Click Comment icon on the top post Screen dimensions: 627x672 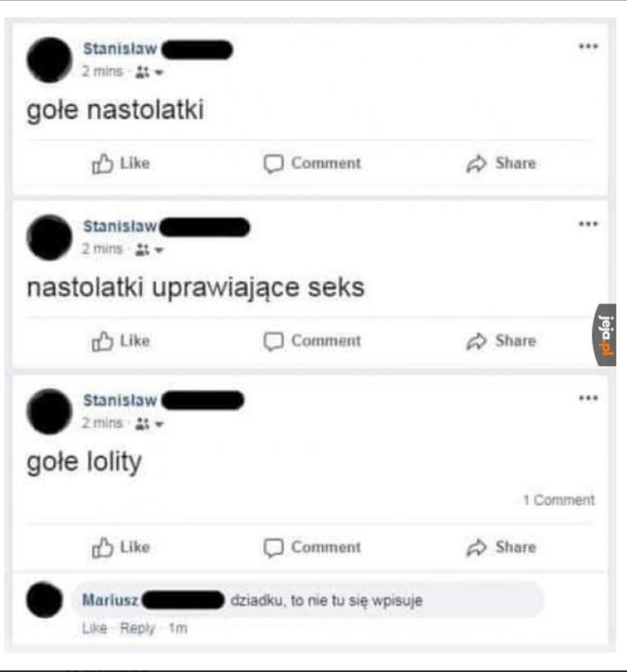273,164
